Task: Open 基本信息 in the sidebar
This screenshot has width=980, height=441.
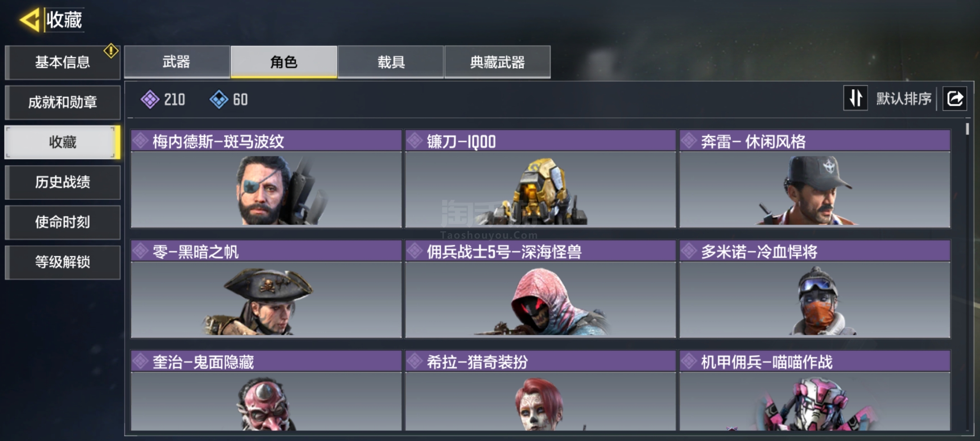Action: (x=62, y=62)
